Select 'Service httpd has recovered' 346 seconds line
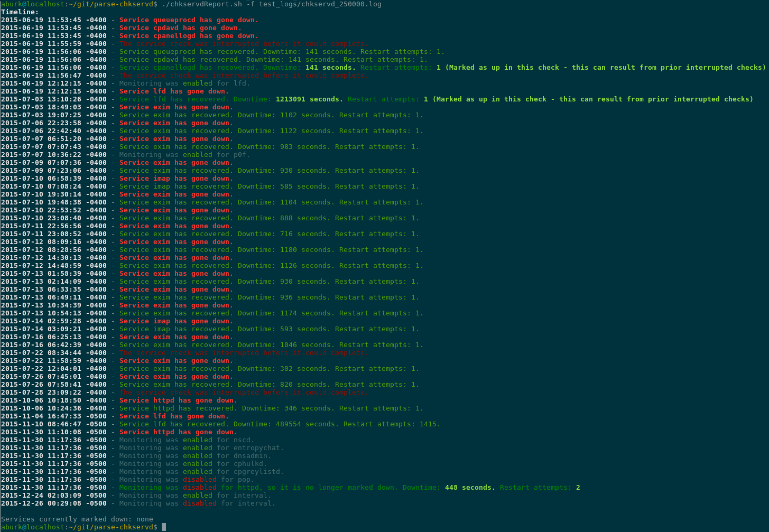Screen dimensions: 769x532 click(272, 408)
